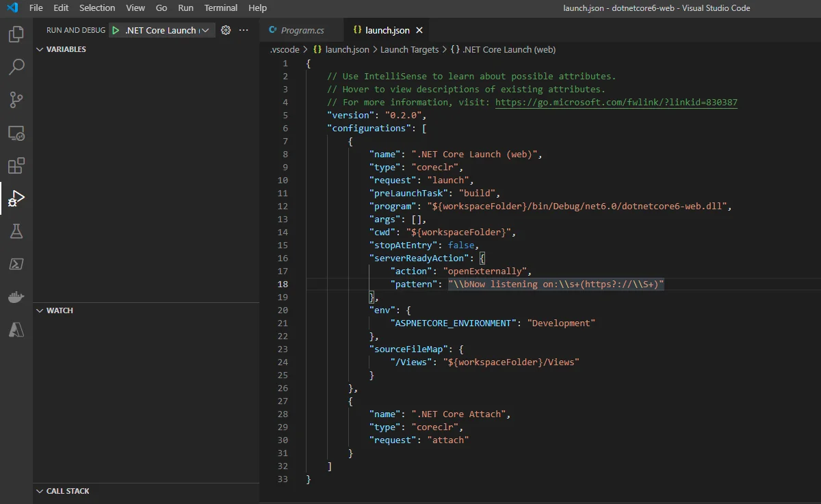Viewport: 821px width, 504px height.
Task: Switch to the Program.cs tab
Action: [x=302, y=30]
